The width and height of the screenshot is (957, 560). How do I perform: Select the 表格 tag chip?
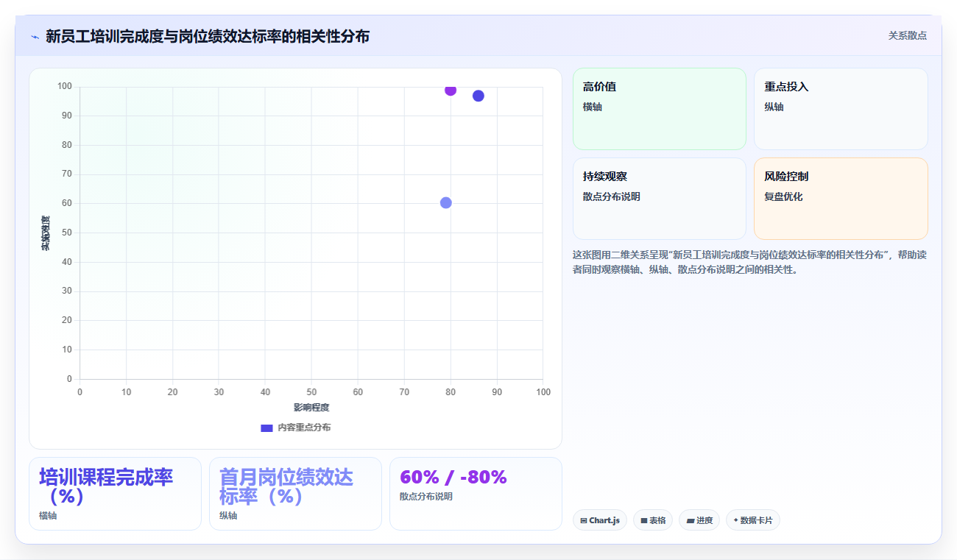click(x=652, y=520)
